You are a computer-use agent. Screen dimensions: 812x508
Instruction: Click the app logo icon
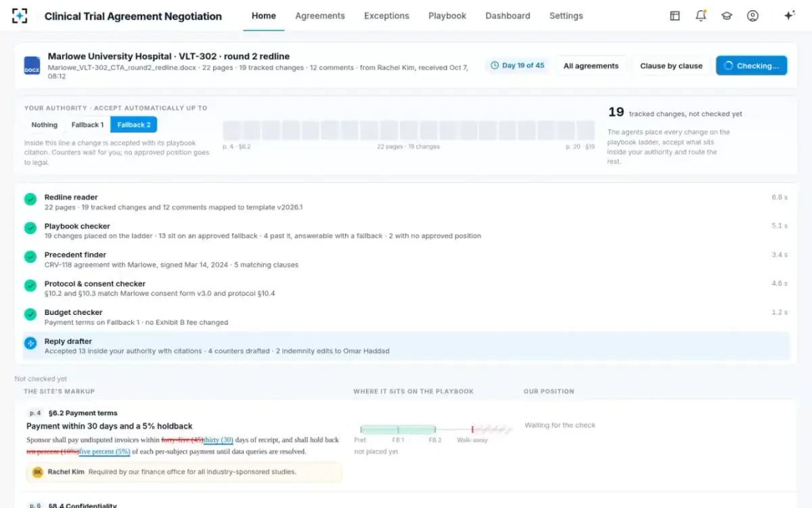(x=20, y=16)
